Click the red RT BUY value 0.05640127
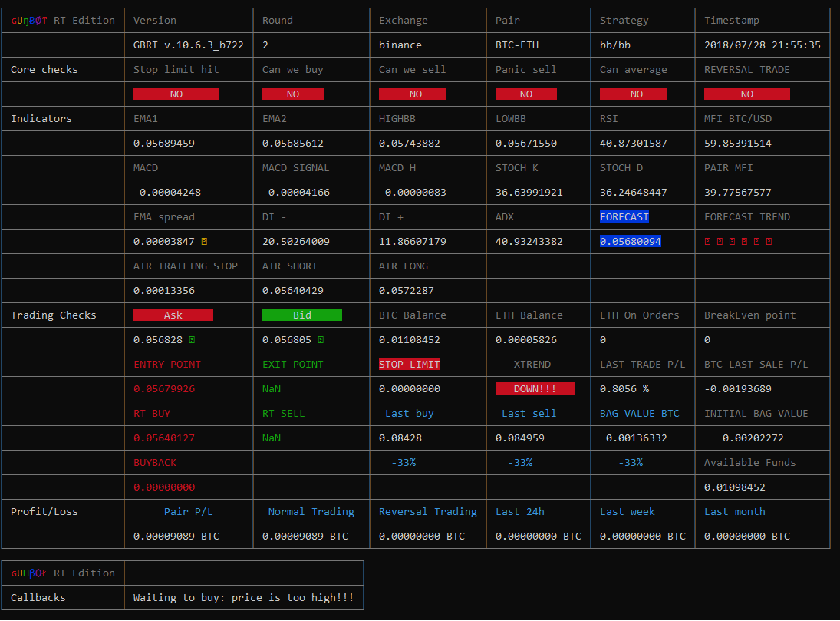Viewport: 840px width, 621px height. tap(164, 438)
